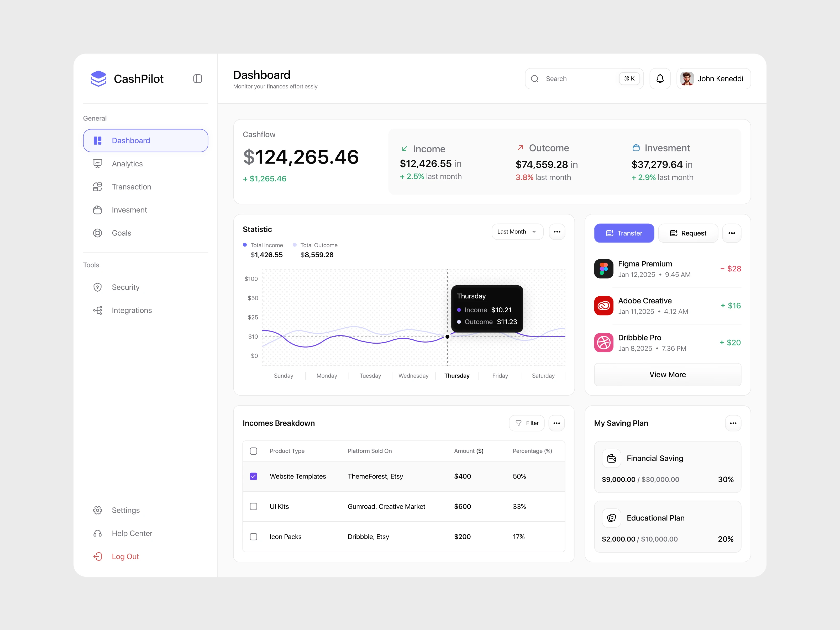Click Thursday data point on chart
This screenshot has width=840, height=630.
(x=447, y=337)
